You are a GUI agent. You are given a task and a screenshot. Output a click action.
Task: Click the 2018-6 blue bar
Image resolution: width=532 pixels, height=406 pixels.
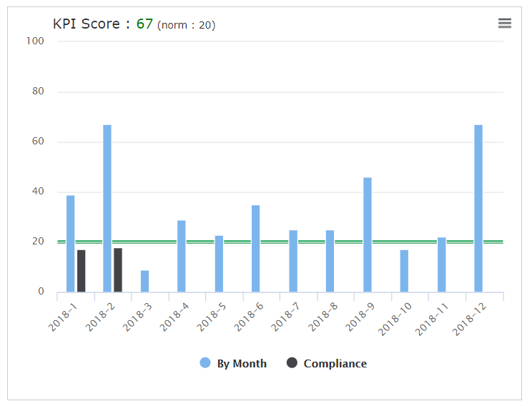point(256,248)
